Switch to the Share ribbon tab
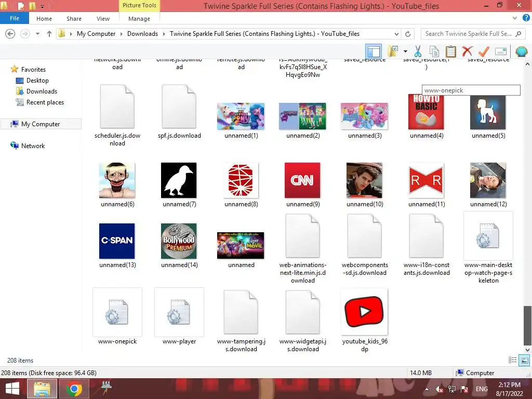532x399 pixels. click(74, 19)
